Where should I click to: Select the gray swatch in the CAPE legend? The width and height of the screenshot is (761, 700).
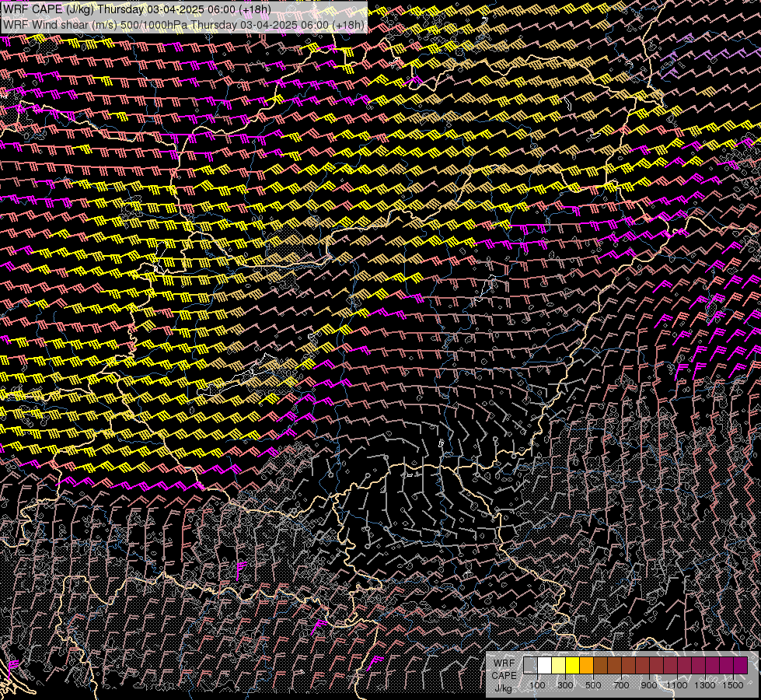click(x=530, y=665)
